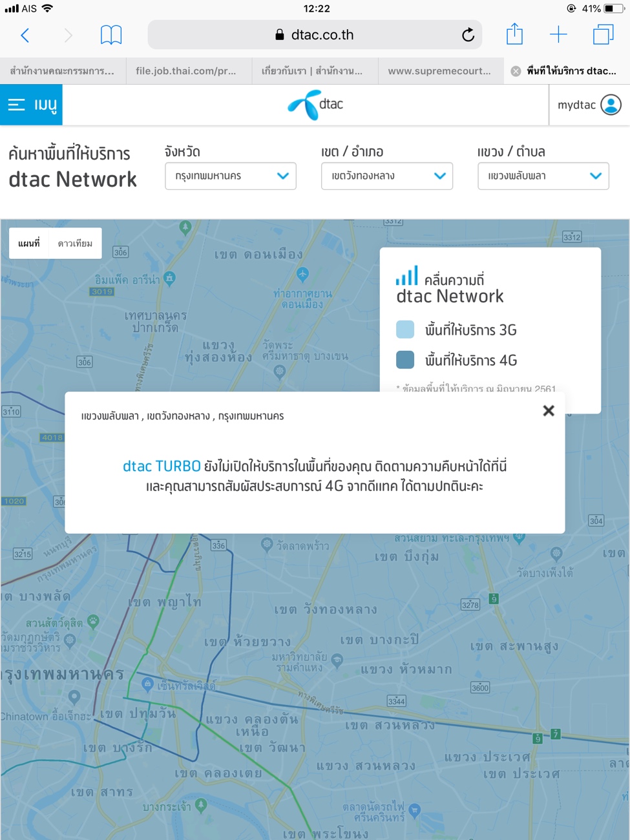Click the แขวง หัวหมาก map label
Screen dimensions: 630x840
point(406,669)
